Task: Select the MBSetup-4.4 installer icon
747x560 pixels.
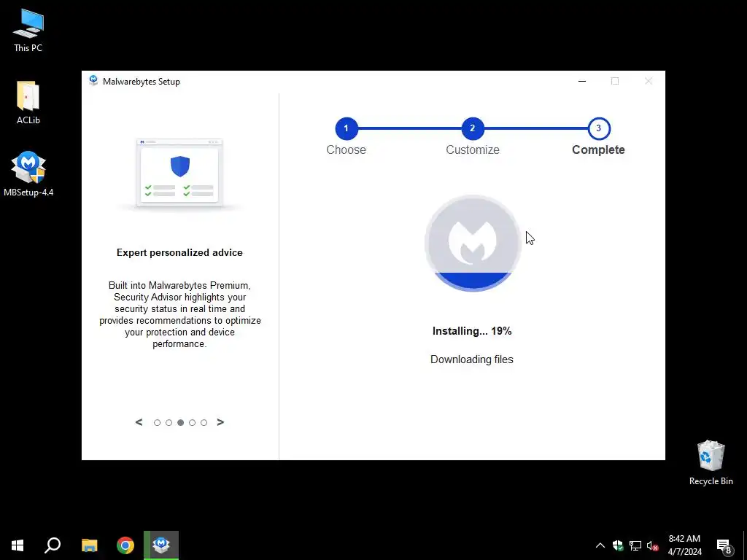Action: pos(28,174)
